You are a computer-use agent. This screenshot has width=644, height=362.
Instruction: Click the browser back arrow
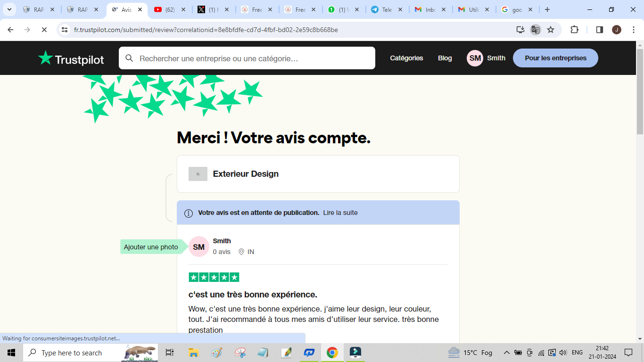click(x=10, y=30)
